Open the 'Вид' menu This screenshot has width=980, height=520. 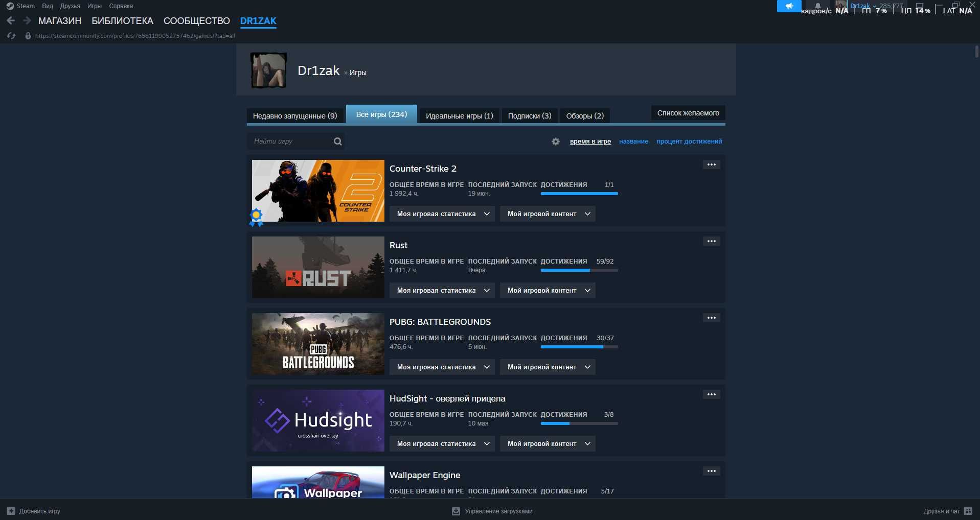point(48,6)
